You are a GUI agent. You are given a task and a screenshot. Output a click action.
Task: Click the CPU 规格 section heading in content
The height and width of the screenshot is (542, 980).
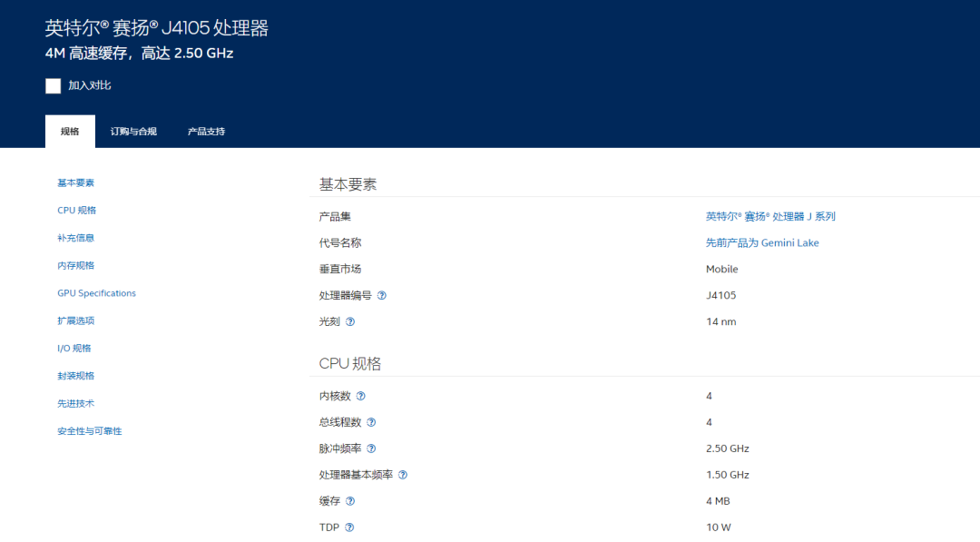350,364
